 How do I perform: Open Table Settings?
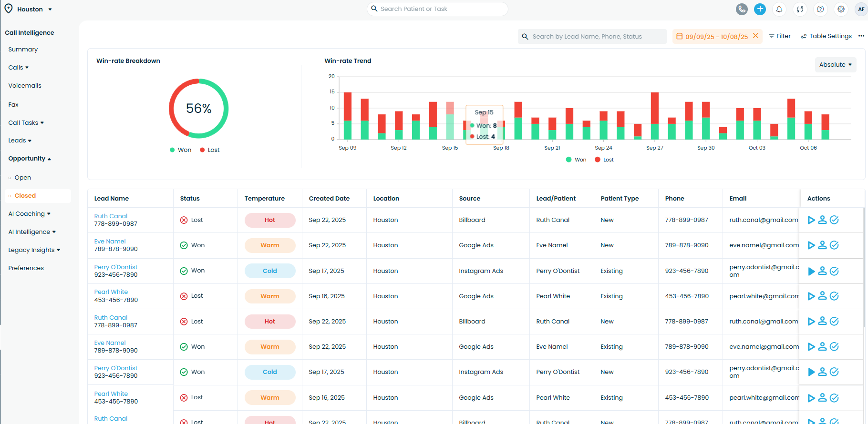point(826,36)
